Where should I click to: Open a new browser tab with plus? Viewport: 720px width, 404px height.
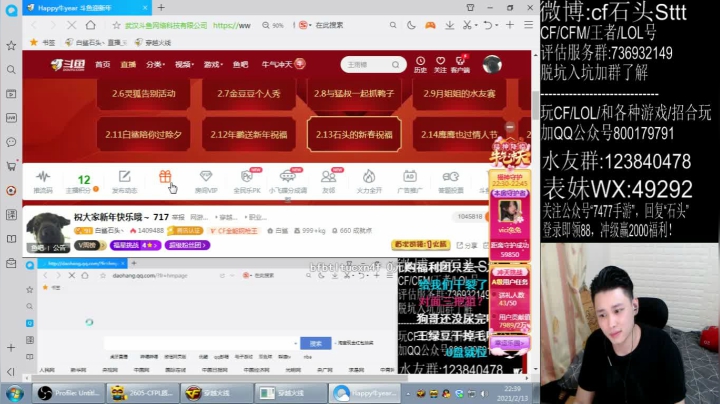coord(161,8)
